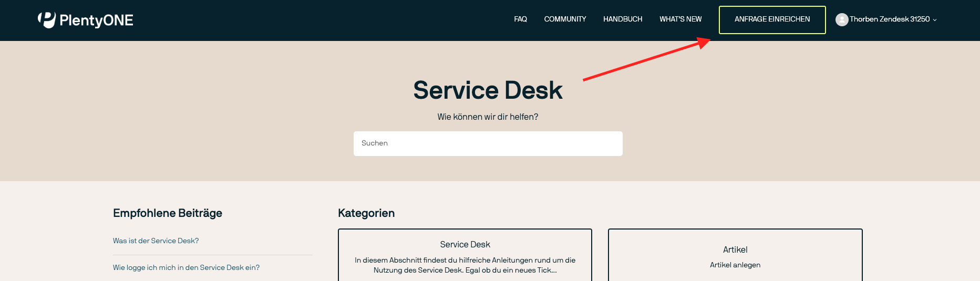This screenshot has height=281, width=980.
Task: Select WHAT'S NEW in the header
Action: pos(680,19)
